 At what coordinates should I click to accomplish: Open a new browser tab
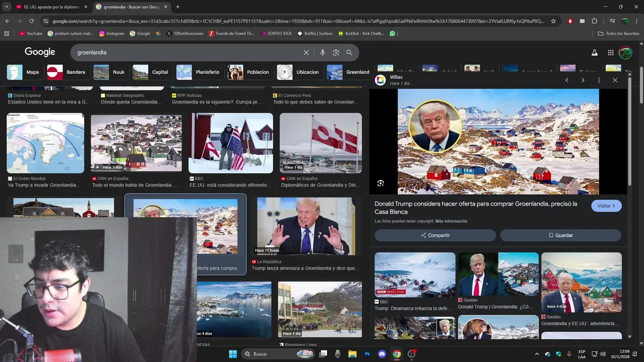point(178,7)
